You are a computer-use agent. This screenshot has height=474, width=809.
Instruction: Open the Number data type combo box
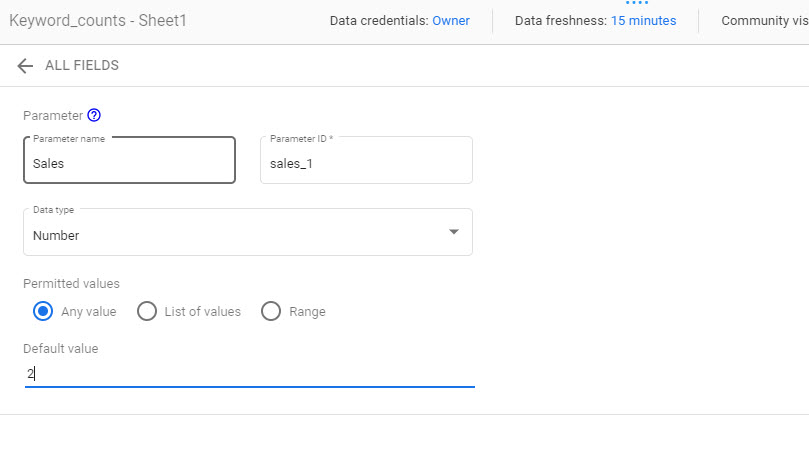coord(248,232)
